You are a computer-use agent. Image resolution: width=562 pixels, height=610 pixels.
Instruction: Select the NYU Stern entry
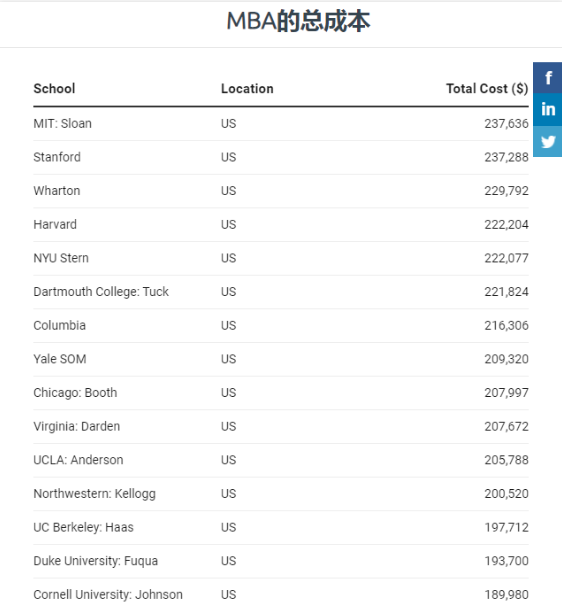coord(61,258)
